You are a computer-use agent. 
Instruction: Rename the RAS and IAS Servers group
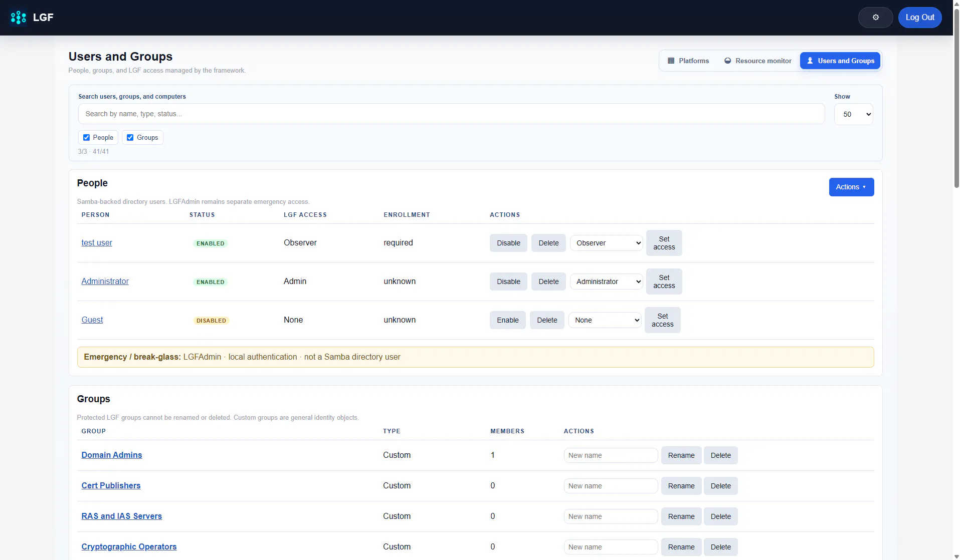pyautogui.click(x=681, y=516)
